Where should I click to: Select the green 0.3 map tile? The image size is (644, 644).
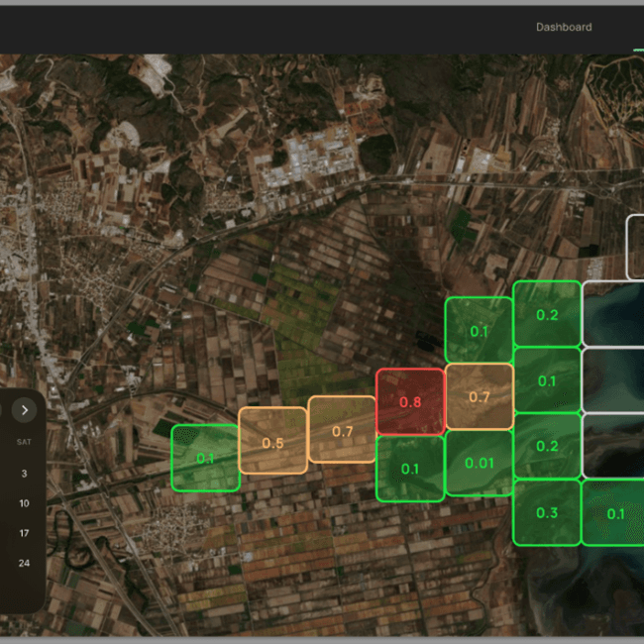[547, 512]
